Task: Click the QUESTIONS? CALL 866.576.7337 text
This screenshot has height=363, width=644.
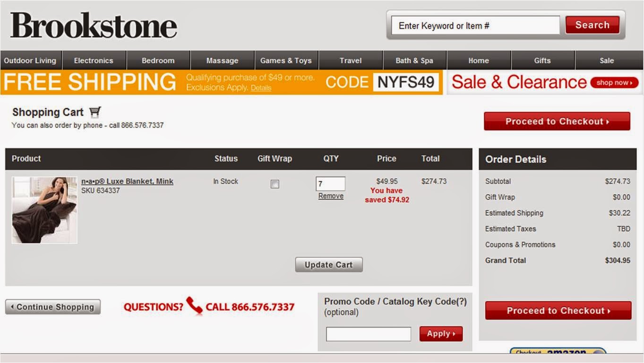Action: pos(209,307)
